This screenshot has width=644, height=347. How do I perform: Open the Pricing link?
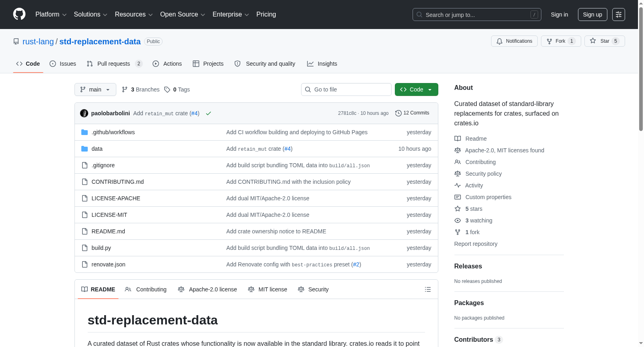[266, 15]
